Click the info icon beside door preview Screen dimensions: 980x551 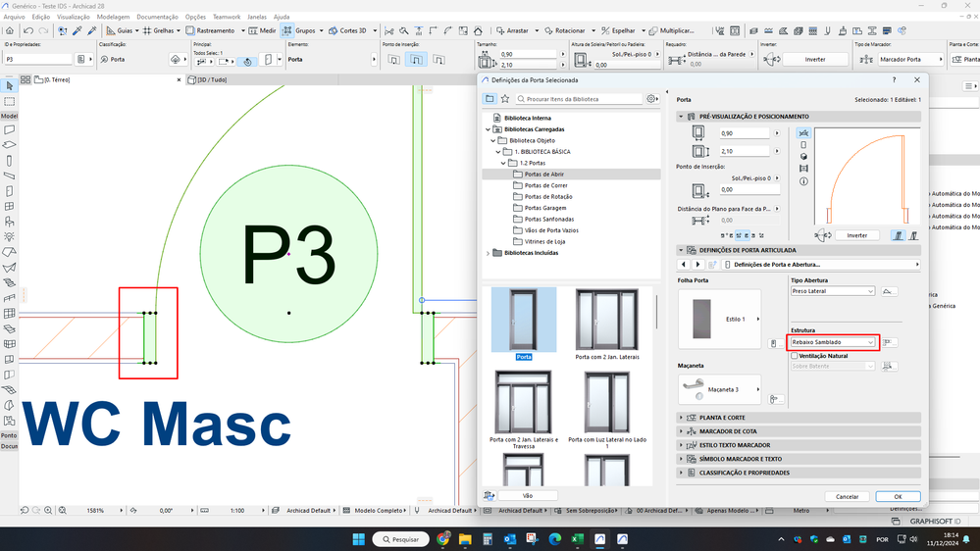pyautogui.click(x=804, y=181)
